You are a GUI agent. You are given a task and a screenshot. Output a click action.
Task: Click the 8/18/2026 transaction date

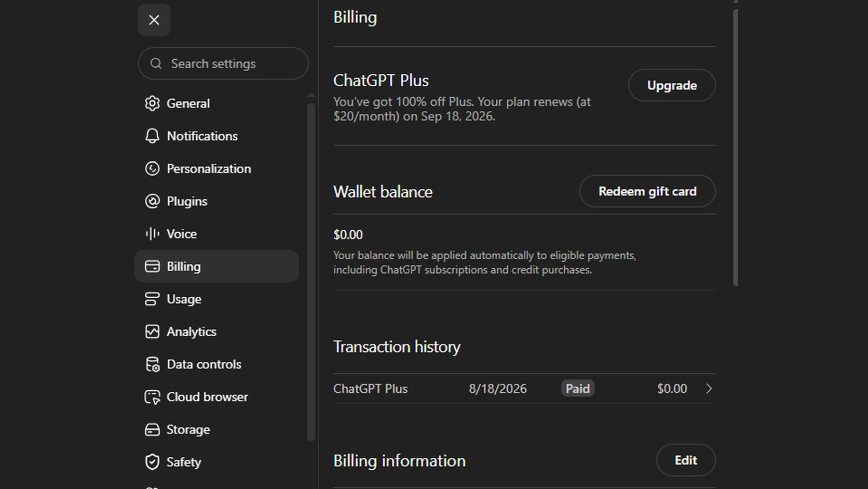click(x=497, y=389)
